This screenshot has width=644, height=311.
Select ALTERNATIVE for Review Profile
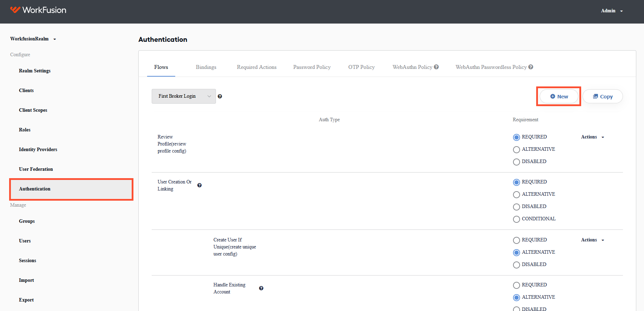tap(516, 149)
